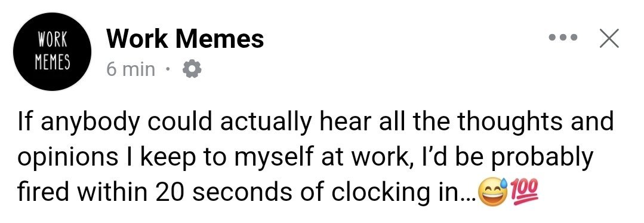Click the second line starting 'opinions I keep'
Image resolution: width=644 pixels, height=223 pixels.
pyautogui.click(x=305, y=158)
